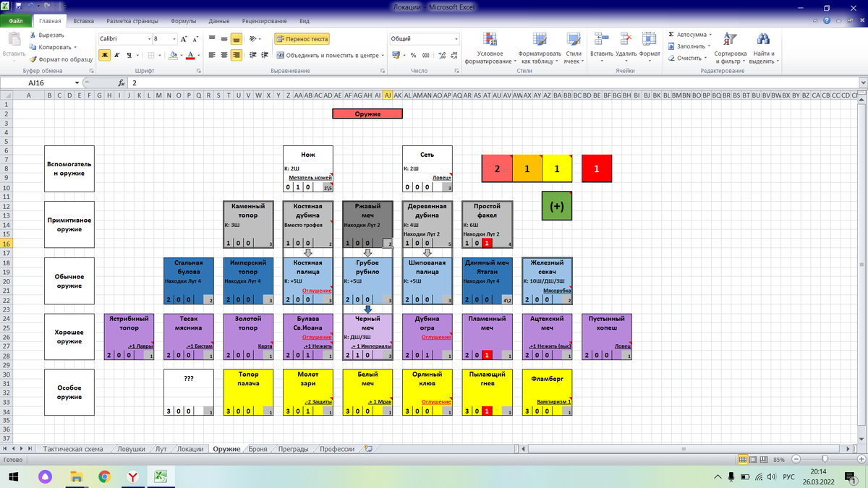Toggle Wrap Text (Перенос текста)
Screen dimensions: 868x488
point(303,39)
